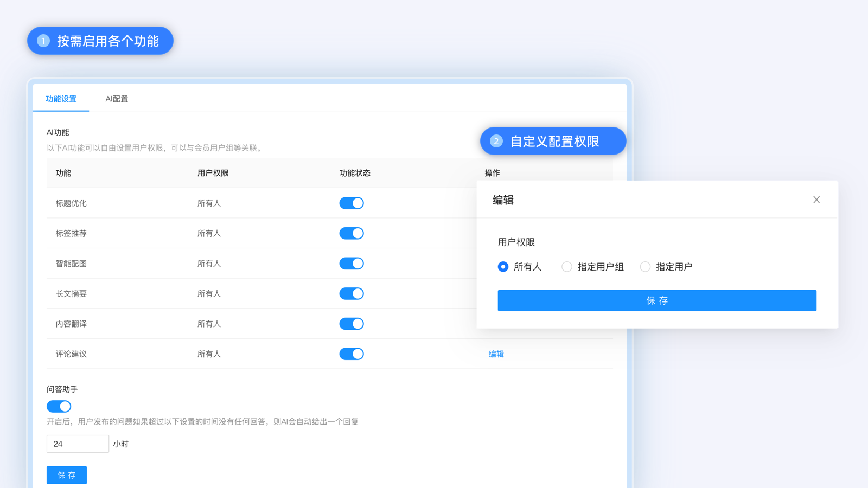Click the 标题优化 feature name
Screen dimensions: 868x488
(71, 203)
